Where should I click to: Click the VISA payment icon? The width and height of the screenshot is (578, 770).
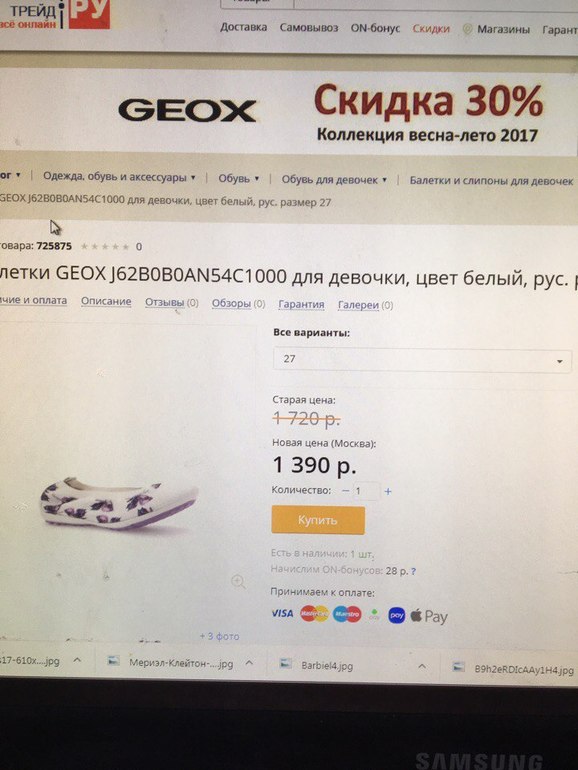[x=282, y=613]
